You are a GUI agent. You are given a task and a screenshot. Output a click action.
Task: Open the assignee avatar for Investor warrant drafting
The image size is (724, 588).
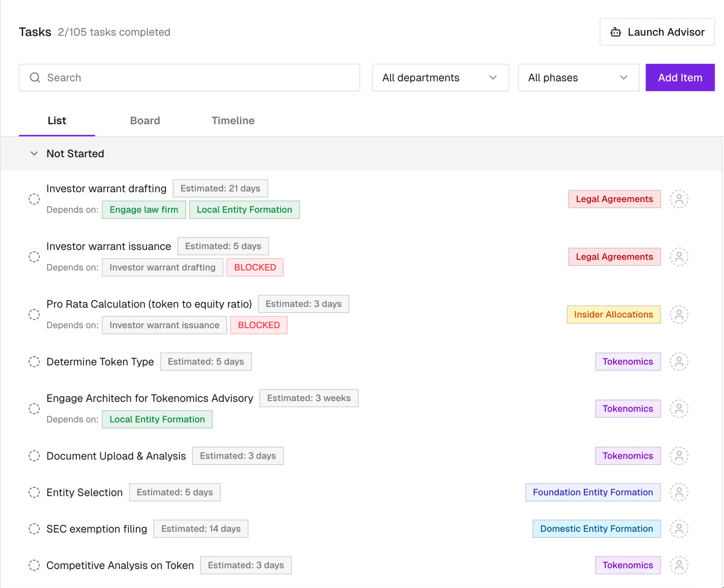coord(679,199)
